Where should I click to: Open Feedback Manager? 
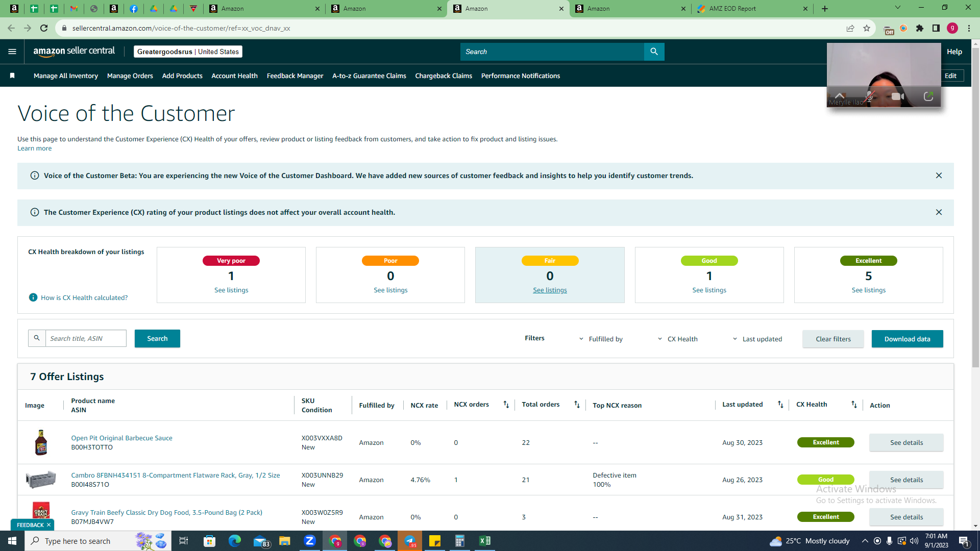295,76
